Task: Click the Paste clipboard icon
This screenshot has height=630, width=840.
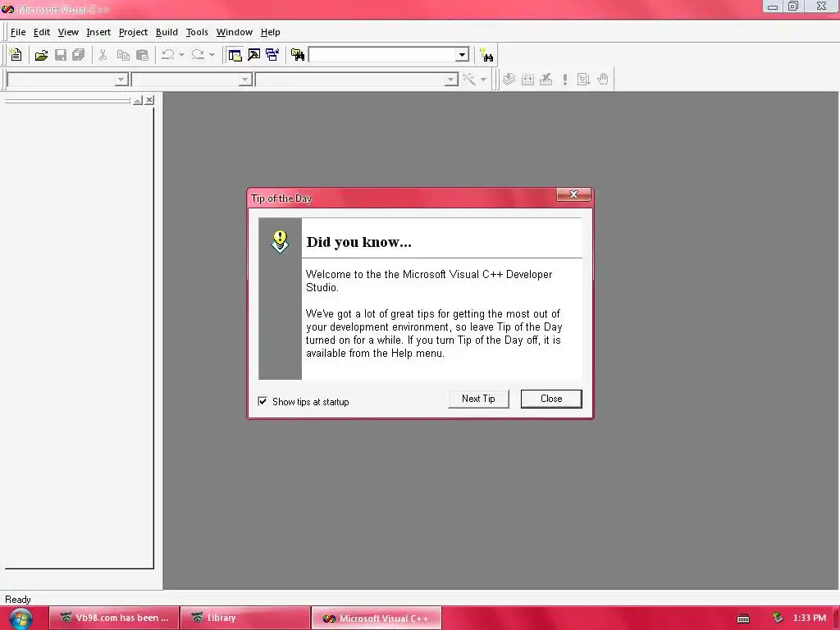Action: pyautogui.click(x=142, y=55)
